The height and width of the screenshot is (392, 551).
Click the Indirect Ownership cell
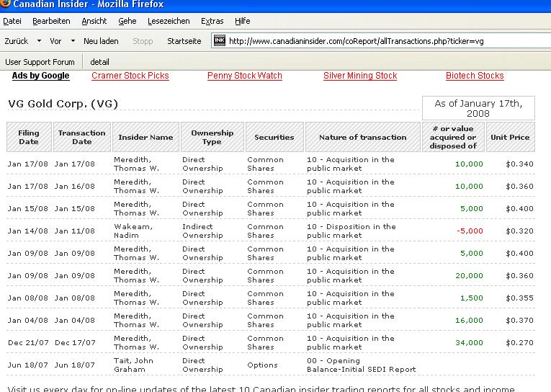pos(202,231)
